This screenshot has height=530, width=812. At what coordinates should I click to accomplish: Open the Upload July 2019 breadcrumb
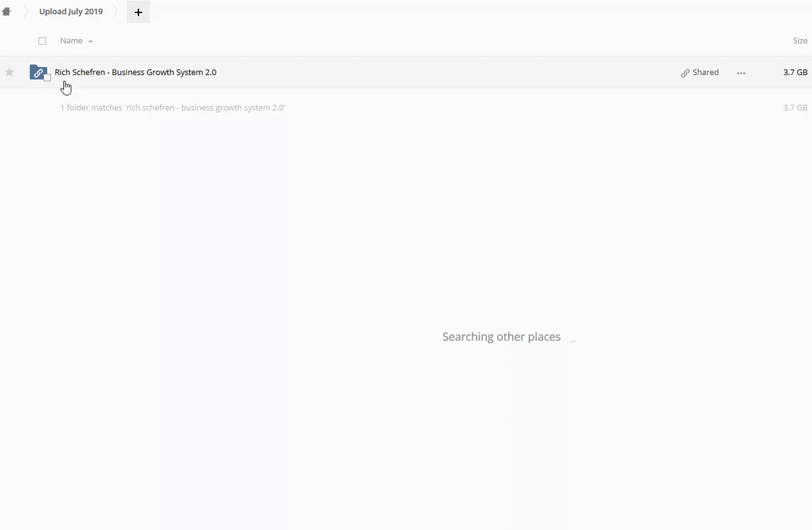tap(71, 11)
